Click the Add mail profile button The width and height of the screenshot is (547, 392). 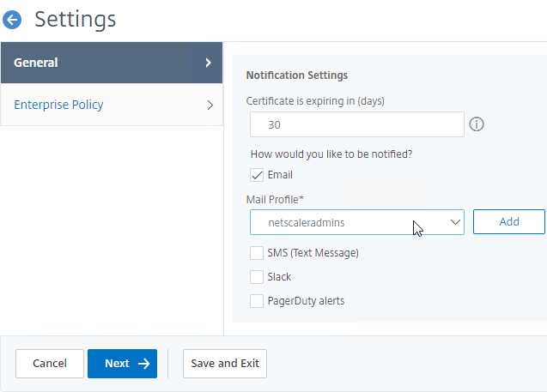(509, 221)
